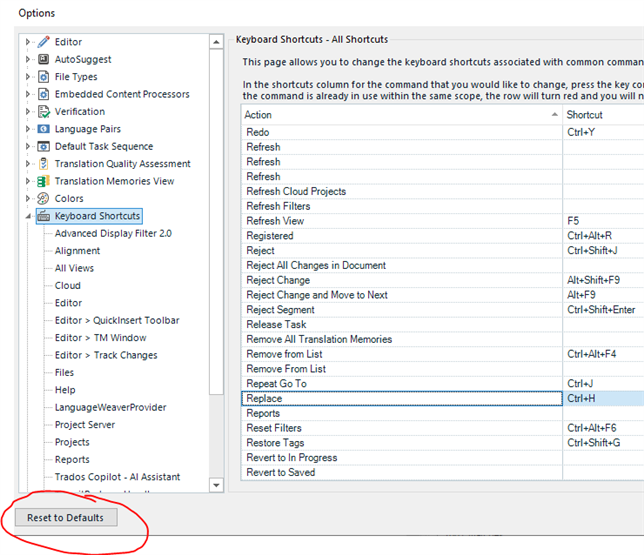Click the Translation Memories View icon
The width and height of the screenshot is (644, 555).
[44, 181]
